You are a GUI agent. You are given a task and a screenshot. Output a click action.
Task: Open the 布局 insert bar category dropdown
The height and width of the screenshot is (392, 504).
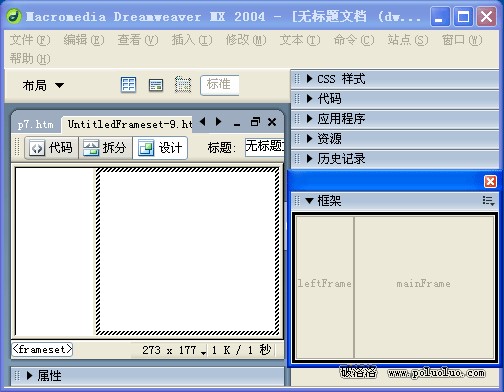(x=43, y=86)
